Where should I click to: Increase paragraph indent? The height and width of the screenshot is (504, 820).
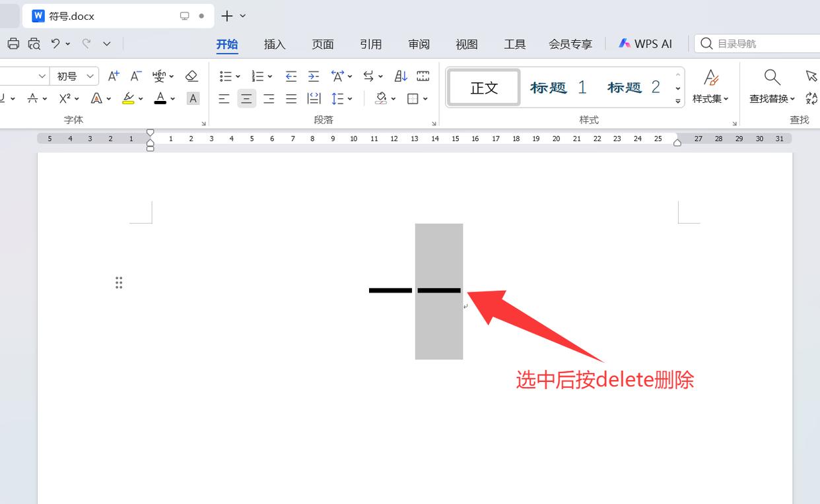tap(314, 76)
